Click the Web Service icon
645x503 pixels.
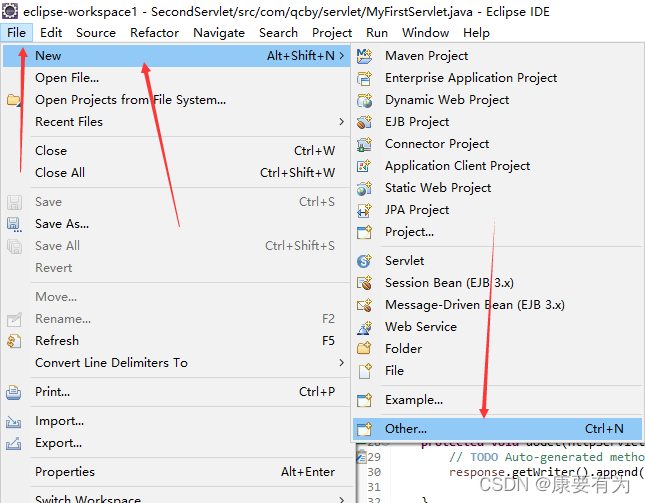click(364, 327)
